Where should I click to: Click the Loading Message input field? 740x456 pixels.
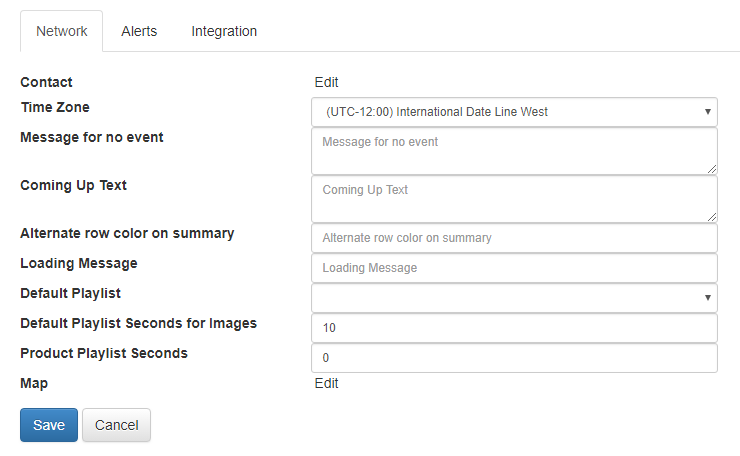514,268
